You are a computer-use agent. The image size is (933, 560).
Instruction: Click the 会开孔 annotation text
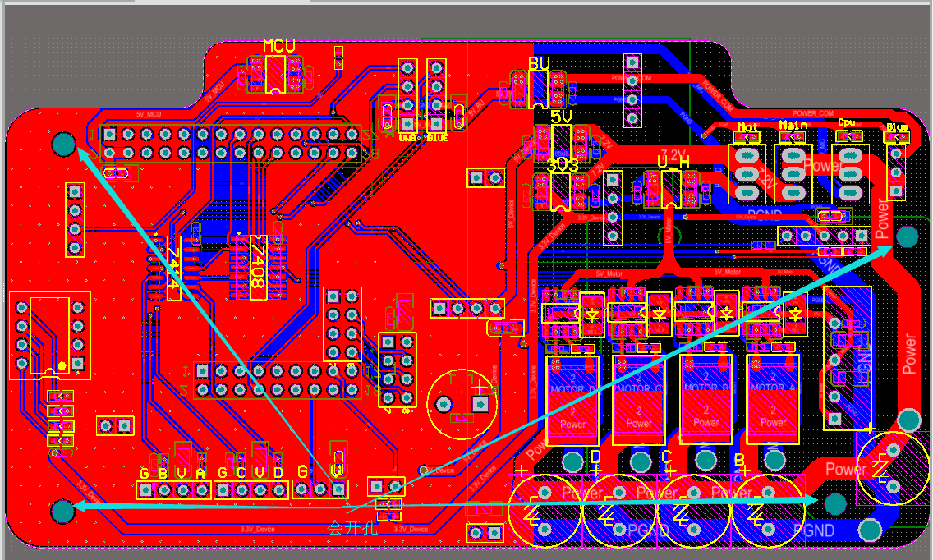352,528
